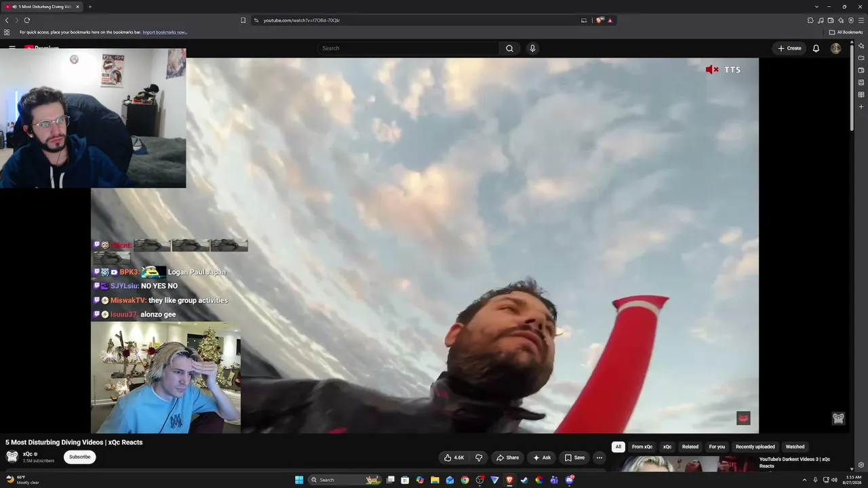Select the From xQc filter chip
Image resolution: width=868 pixels, height=488 pixels.
(x=642, y=447)
